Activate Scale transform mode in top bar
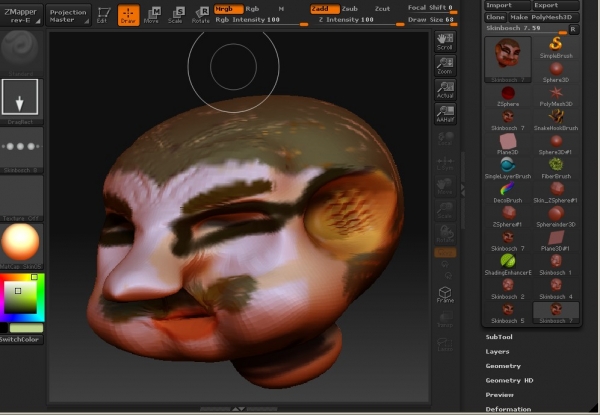Screen dimensions: 600x415 coord(176,15)
